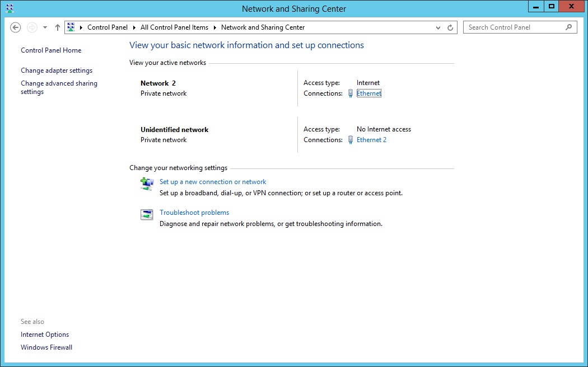This screenshot has width=588, height=367.
Task: Open Windows Firewall link
Action: coord(46,347)
